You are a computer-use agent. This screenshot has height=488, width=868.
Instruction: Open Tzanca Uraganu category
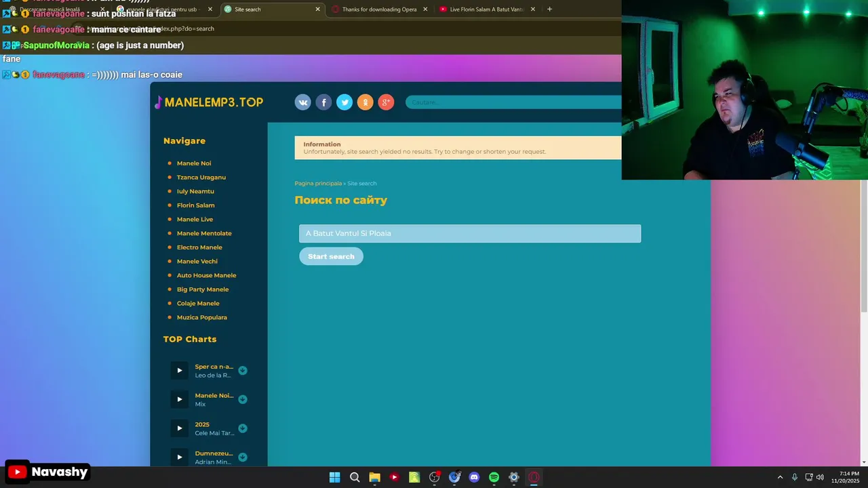pyautogui.click(x=201, y=178)
